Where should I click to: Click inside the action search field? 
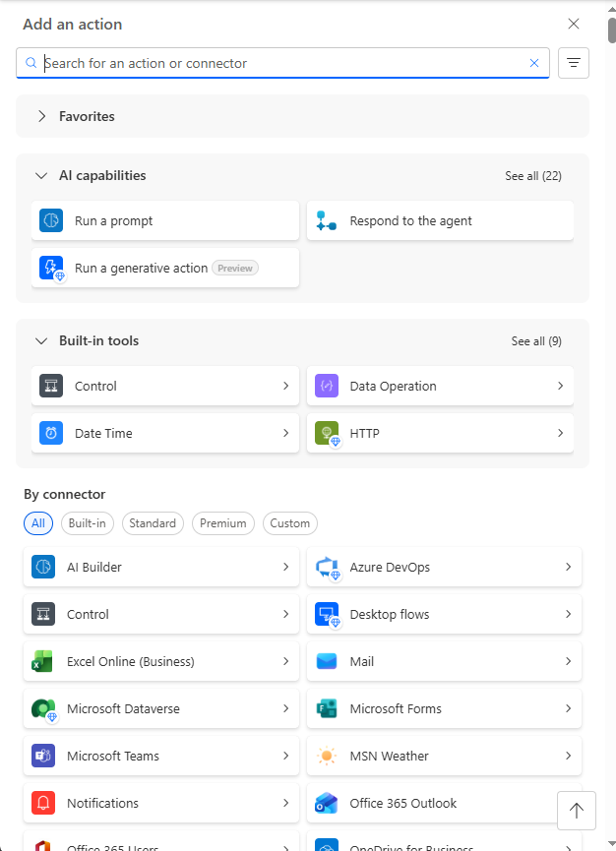(x=276, y=62)
